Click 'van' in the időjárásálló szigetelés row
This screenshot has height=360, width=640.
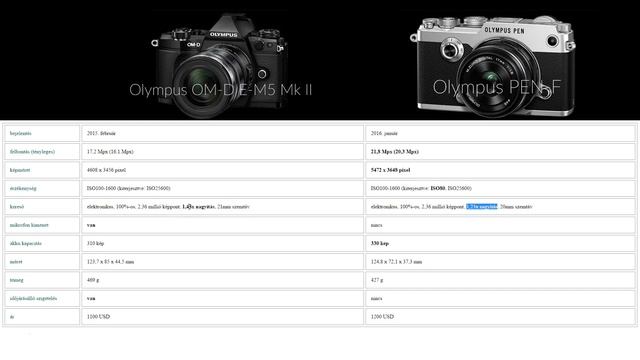tap(91, 298)
